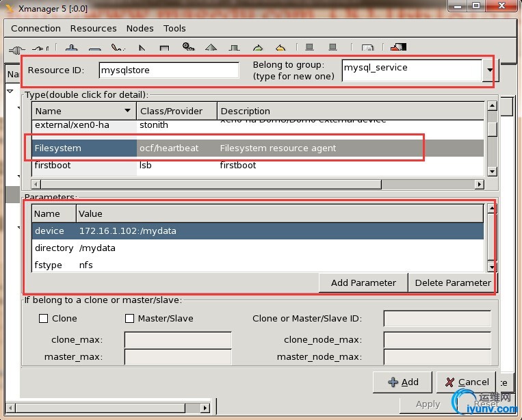
Task: Click the start resource play icon
Action: point(142,49)
